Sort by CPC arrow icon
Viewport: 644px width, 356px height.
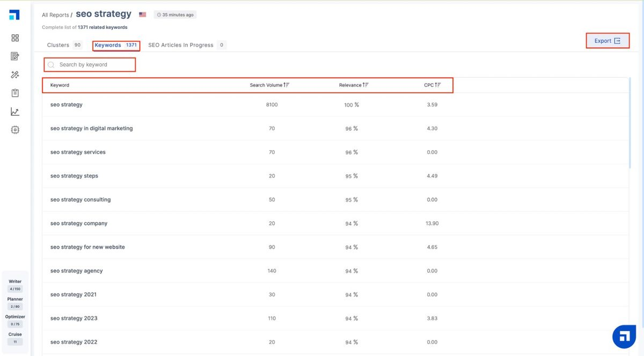[x=437, y=85]
